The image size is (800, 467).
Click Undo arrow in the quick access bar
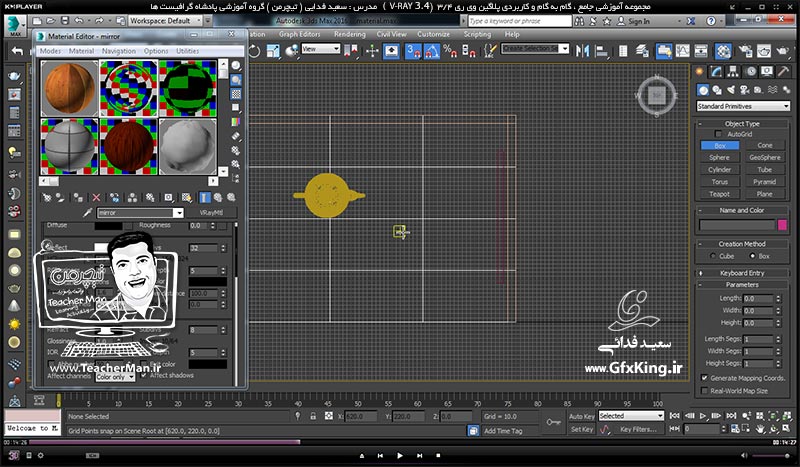pos(79,20)
